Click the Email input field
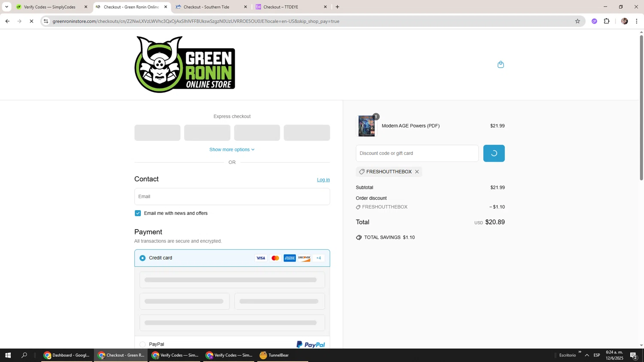 coord(232,196)
